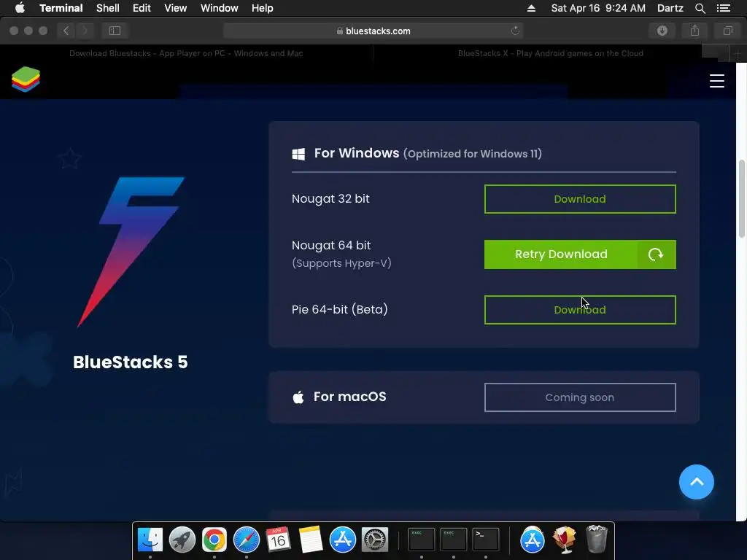This screenshot has height=560, width=747.
Task: Click the BlueStacks 5 lightning logo
Action: coord(131,252)
